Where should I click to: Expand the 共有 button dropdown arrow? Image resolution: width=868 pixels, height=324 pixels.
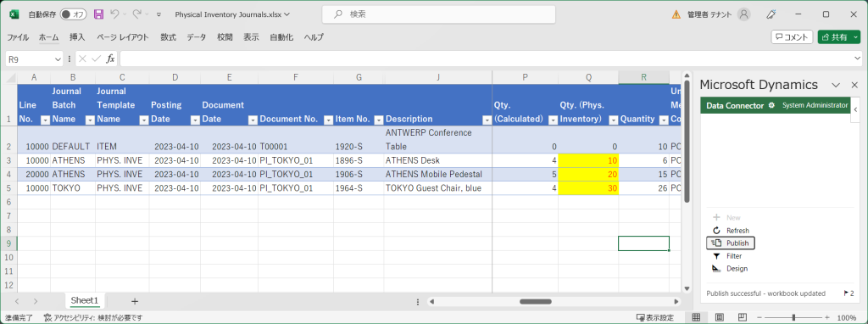click(856, 37)
